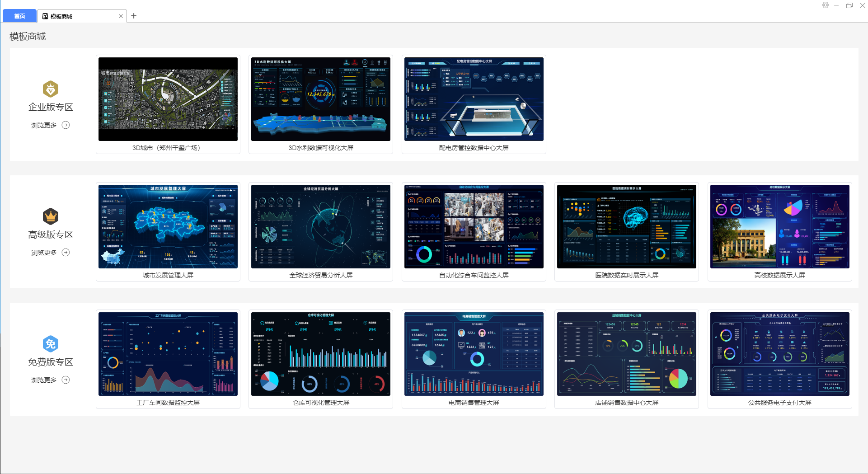
Task: Minimize the application window
Action: point(836,5)
